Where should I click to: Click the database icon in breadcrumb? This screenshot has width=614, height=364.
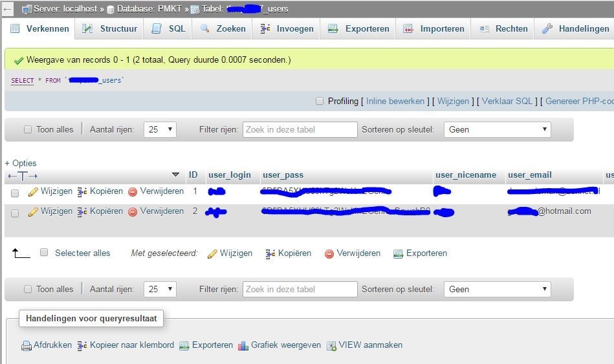[x=111, y=10]
